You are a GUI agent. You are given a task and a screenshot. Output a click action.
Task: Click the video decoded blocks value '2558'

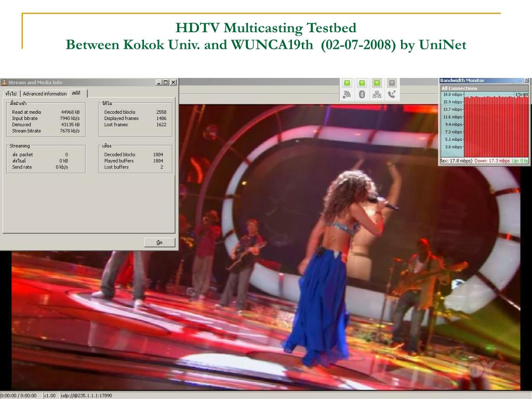coord(161,112)
